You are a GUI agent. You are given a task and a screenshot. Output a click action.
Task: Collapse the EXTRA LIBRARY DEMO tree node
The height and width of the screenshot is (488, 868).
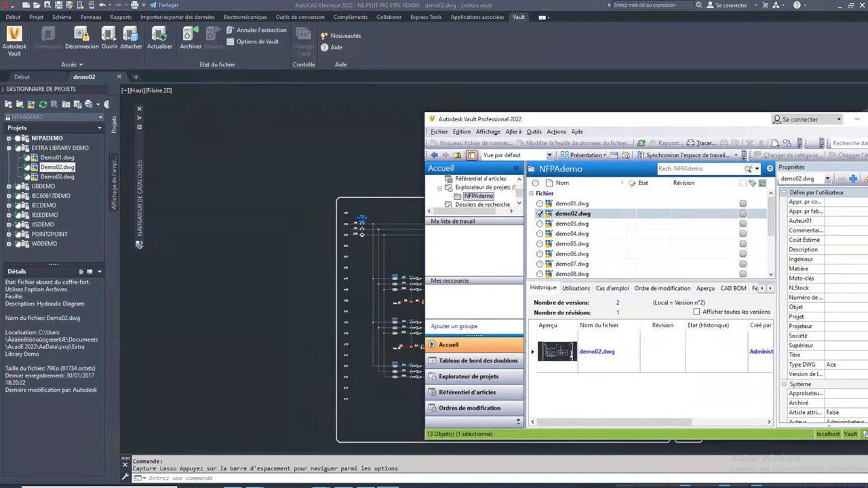pos(9,148)
